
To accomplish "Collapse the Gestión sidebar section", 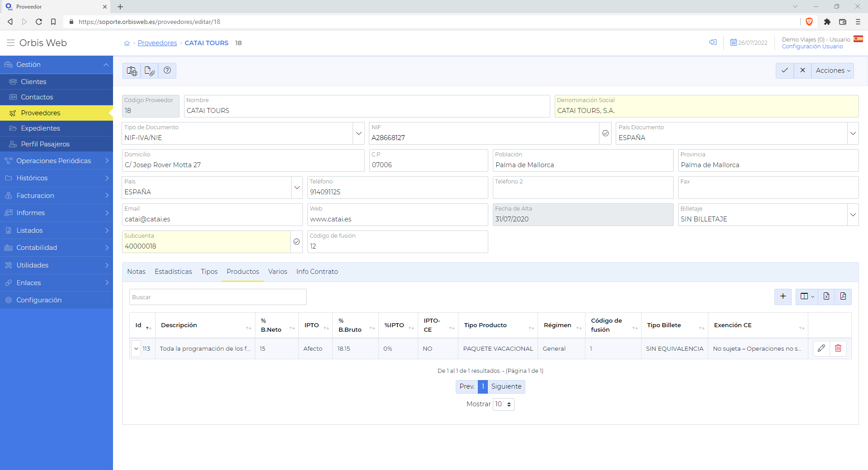I will (x=57, y=65).
